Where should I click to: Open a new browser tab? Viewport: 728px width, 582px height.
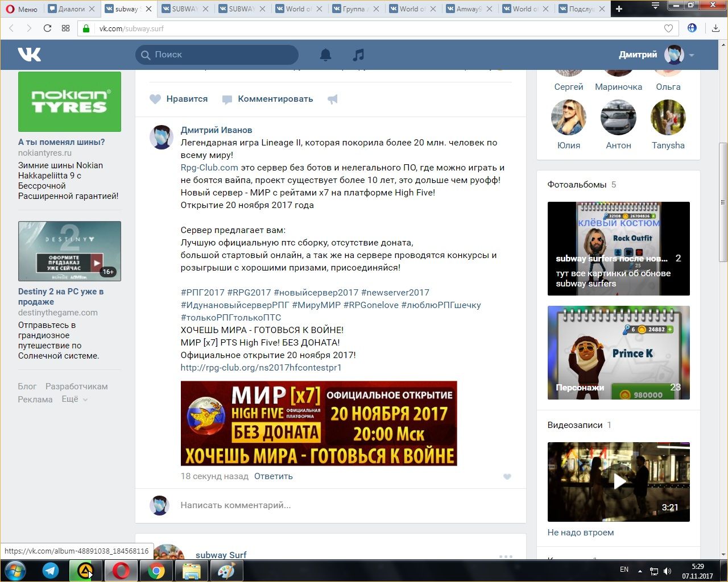pos(619,9)
